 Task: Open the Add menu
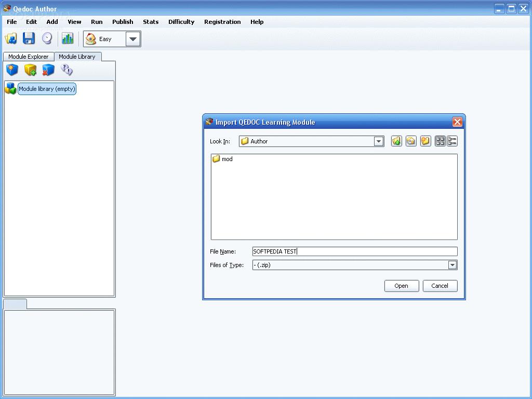[52, 22]
